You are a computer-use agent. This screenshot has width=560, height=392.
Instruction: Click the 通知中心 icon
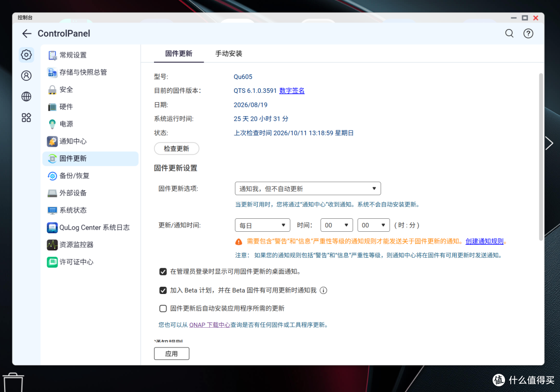52,142
